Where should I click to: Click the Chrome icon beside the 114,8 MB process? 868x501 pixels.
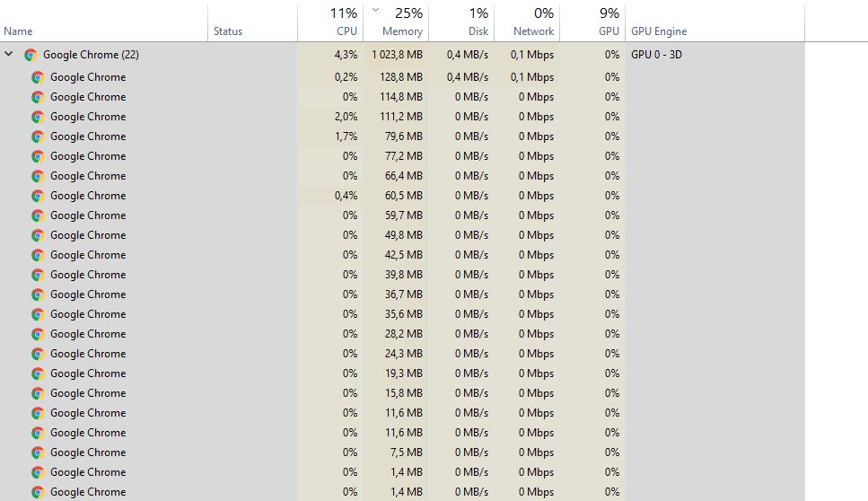(x=38, y=98)
